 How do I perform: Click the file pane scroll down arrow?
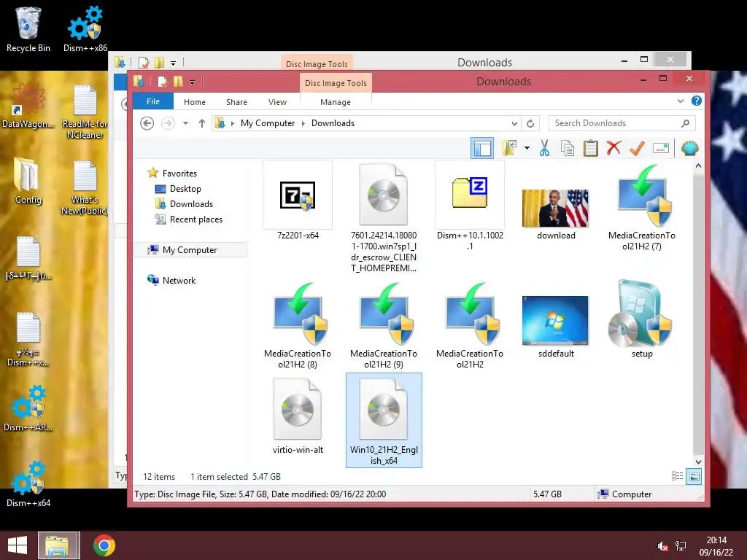click(x=698, y=462)
